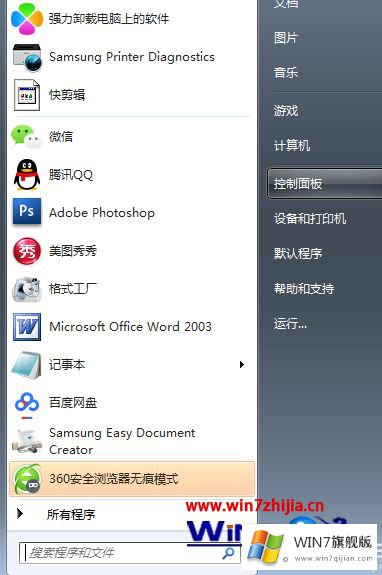Click the Adobe Photoshop label
This screenshot has height=575, width=382.
point(102,213)
